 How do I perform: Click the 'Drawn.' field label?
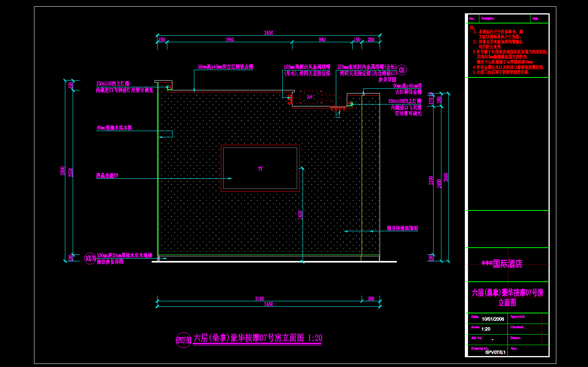(515, 338)
